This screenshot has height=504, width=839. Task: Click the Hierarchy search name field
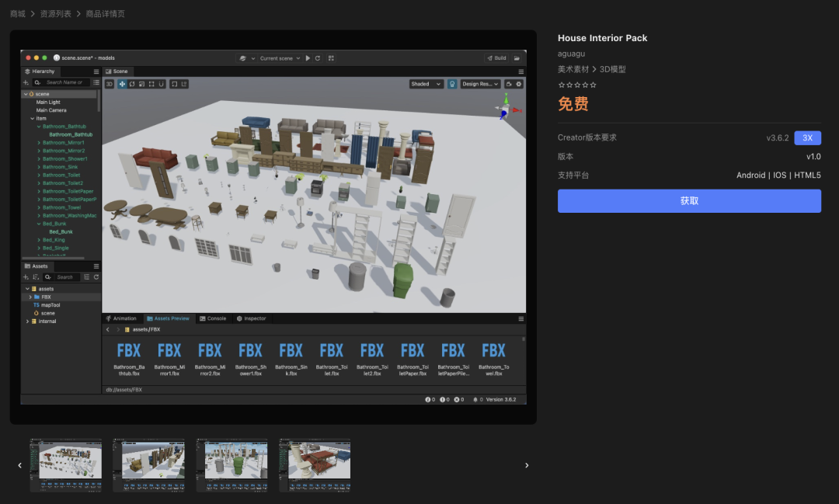pyautogui.click(x=61, y=82)
